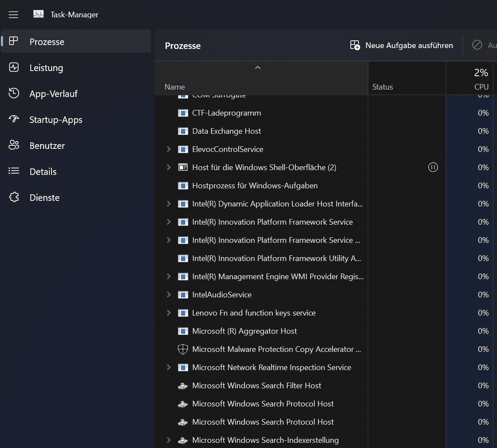This screenshot has height=448, width=497.
Task: Open the Startup-Apps page
Action: (x=56, y=120)
